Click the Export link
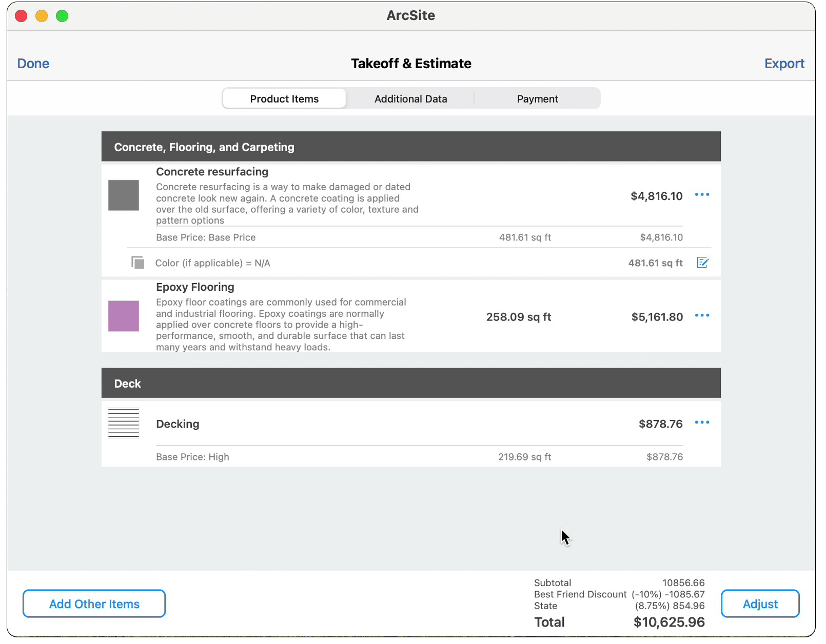Viewport: 826px width, 644px height. [x=784, y=63]
